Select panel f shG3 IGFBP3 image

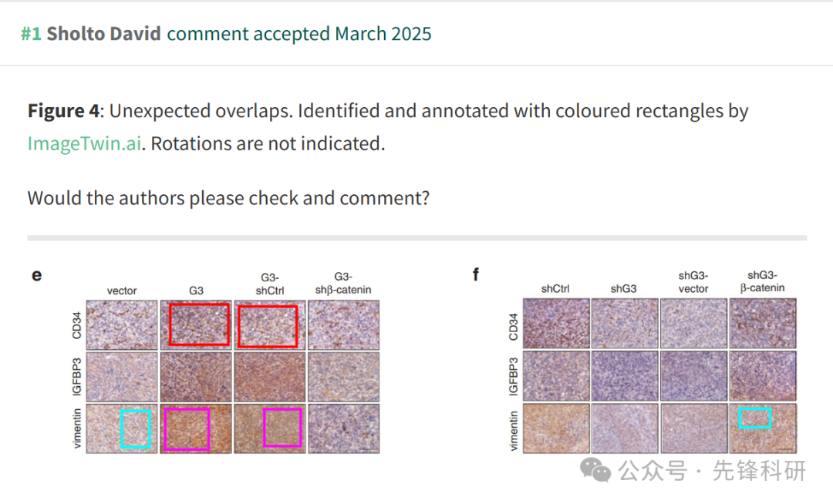point(625,375)
